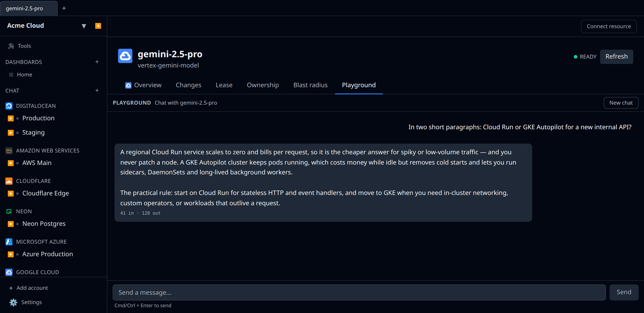644x313 pixels.
Task: Click 'Chat with gemini-2.5-pro' header text
Action: pyautogui.click(x=186, y=103)
